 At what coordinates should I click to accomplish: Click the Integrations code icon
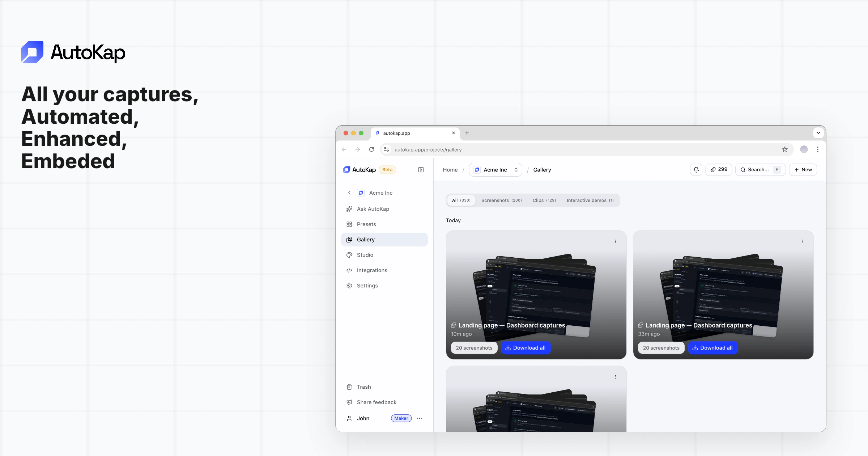[349, 270]
